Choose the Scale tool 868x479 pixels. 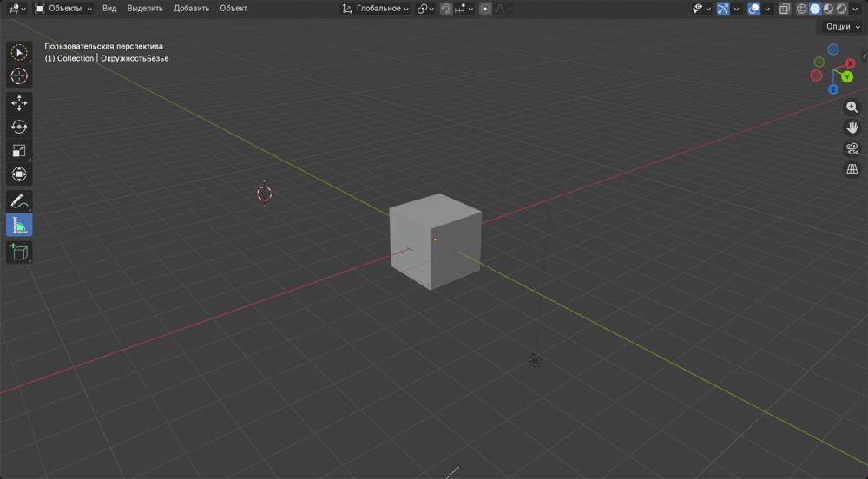click(x=19, y=151)
